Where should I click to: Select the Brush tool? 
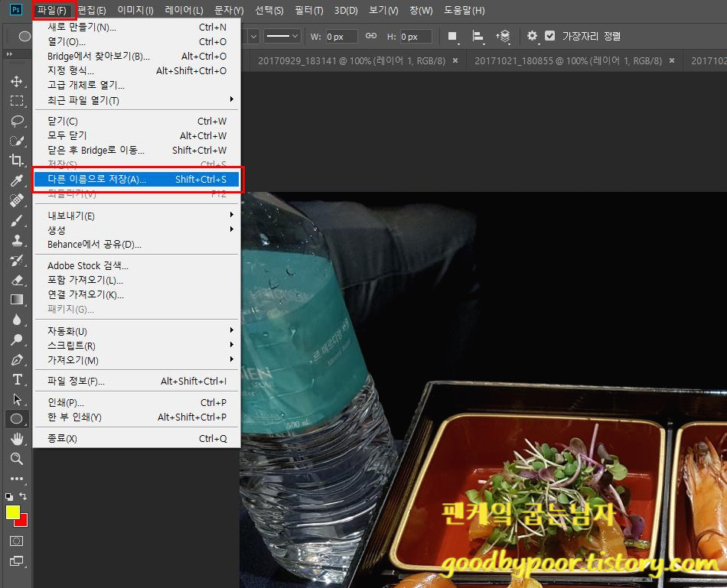[17, 220]
